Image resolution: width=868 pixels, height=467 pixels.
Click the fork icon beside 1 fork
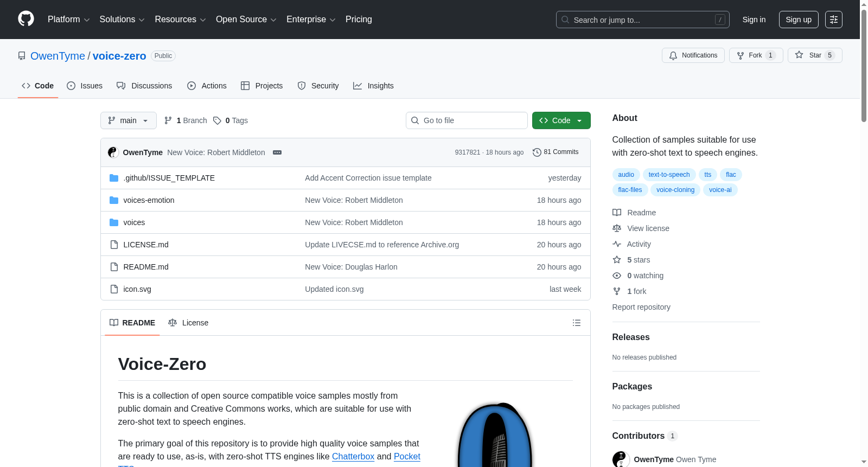pyautogui.click(x=617, y=291)
